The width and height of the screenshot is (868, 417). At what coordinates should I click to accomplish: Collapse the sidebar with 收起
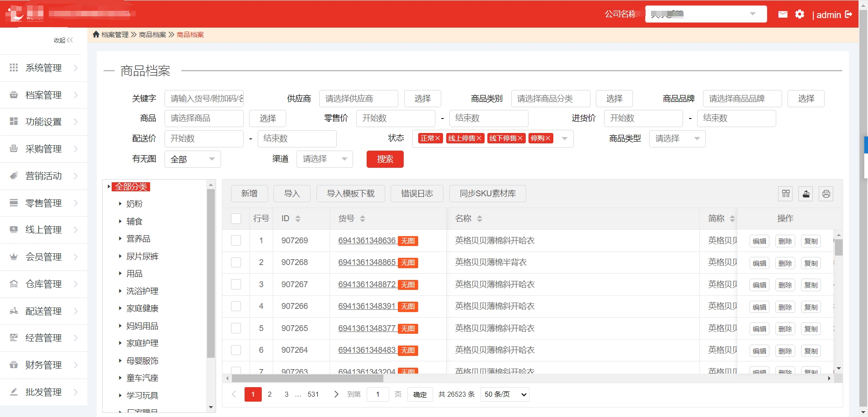click(63, 40)
